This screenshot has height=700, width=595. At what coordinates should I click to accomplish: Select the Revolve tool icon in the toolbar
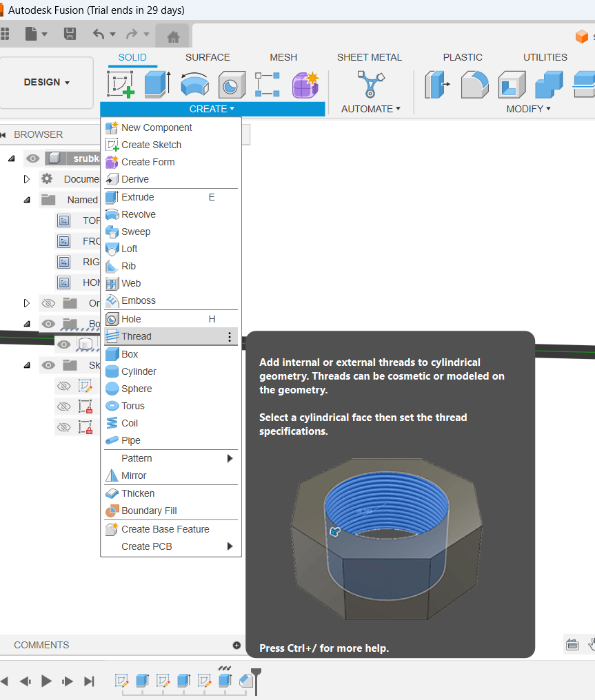(194, 84)
